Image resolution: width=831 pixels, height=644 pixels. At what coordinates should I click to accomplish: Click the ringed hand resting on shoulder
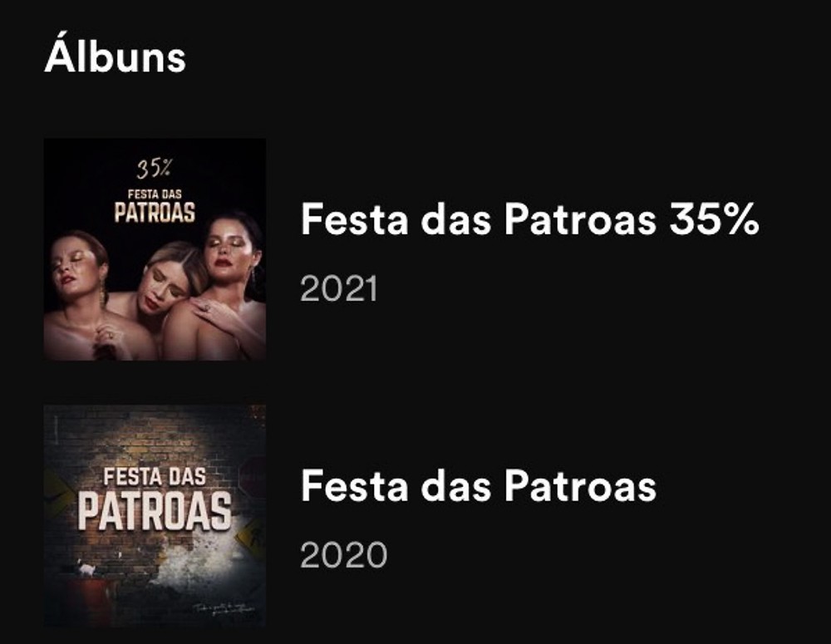pyautogui.click(x=214, y=312)
